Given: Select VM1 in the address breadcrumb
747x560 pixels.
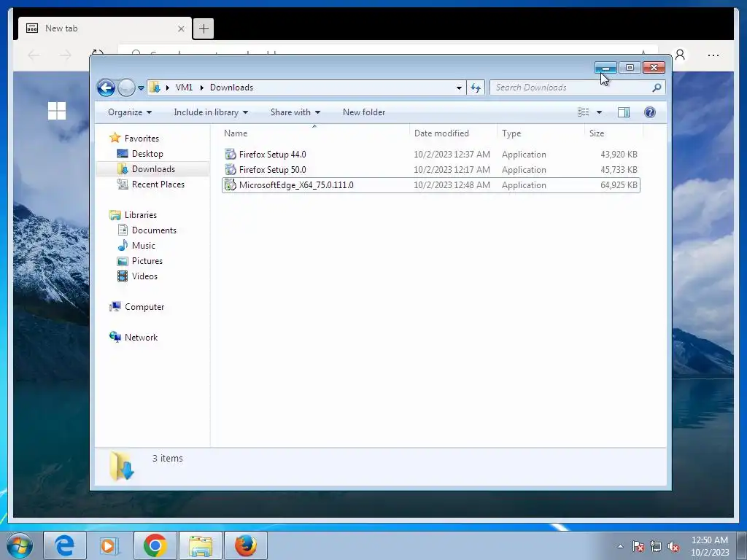Looking at the screenshot, I should pyautogui.click(x=184, y=87).
